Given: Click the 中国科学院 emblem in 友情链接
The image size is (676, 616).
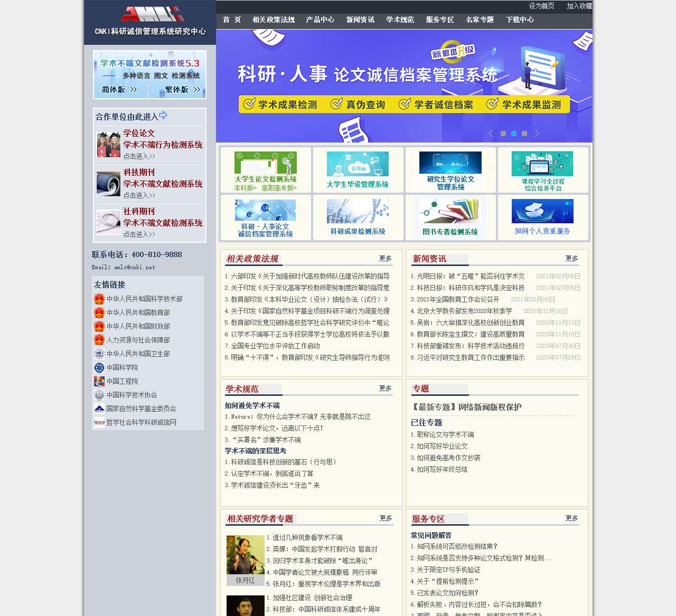Looking at the screenshot, I should 99,367.
